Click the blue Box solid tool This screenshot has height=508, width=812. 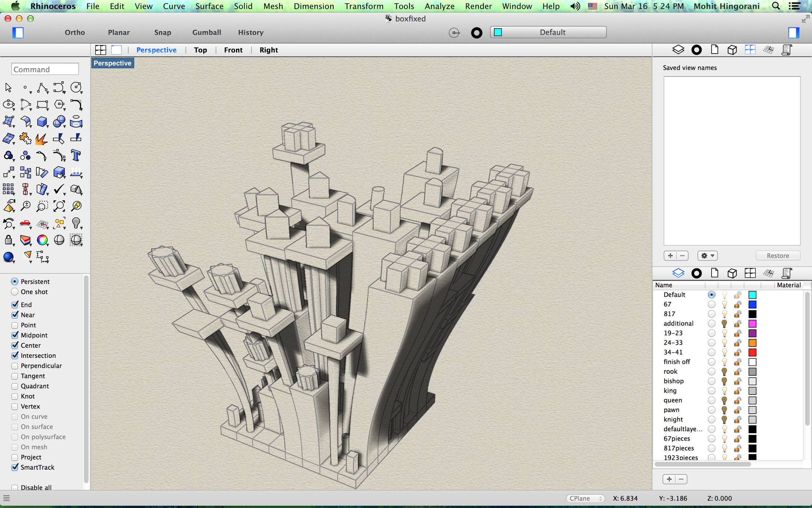point(42,121)
